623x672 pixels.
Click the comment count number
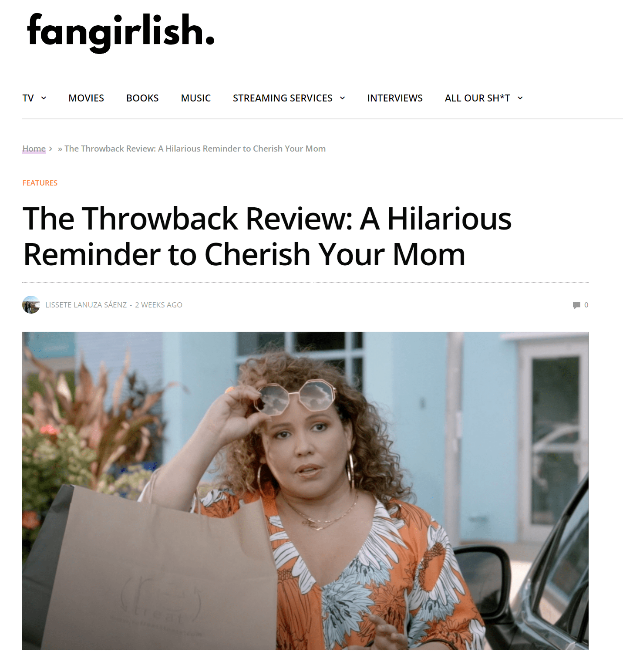point(586,305)
